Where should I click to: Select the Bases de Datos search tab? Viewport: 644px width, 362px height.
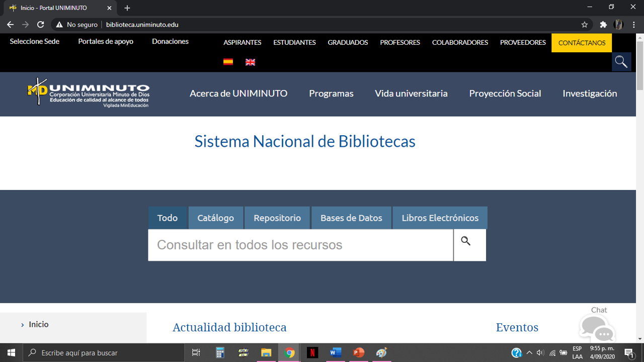pos(351,218)
